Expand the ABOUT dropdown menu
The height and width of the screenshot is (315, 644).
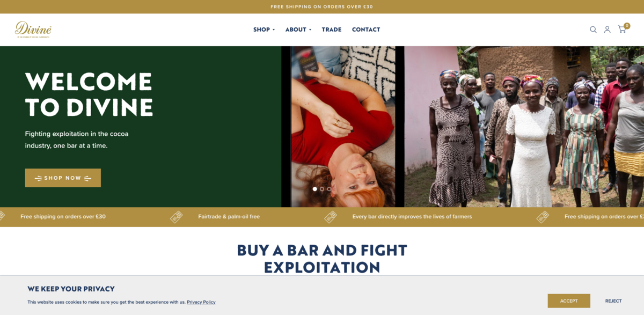(x=298, y=30)
